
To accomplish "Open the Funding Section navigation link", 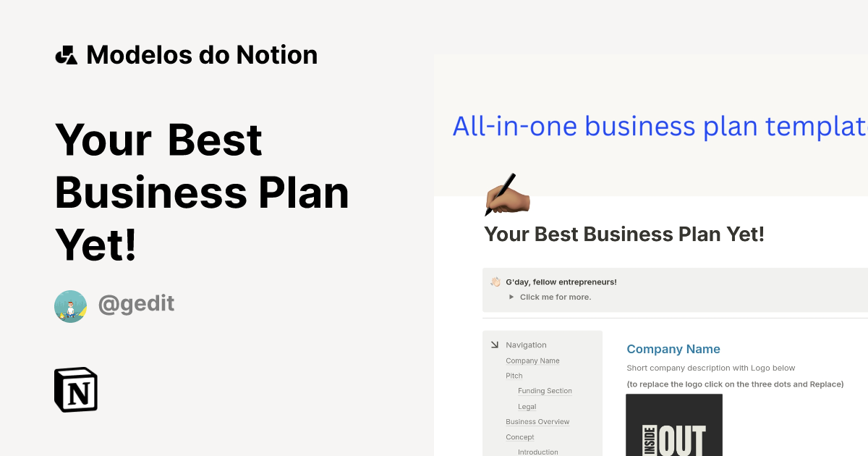I will pos(545,391).
